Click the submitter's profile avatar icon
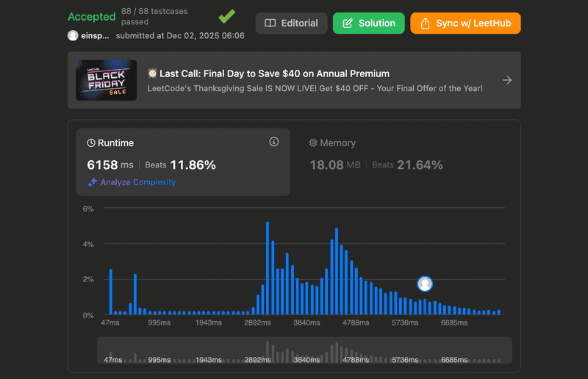Image resolution: width=588 pixels, height=379 pixels. (x=73, y=35)
